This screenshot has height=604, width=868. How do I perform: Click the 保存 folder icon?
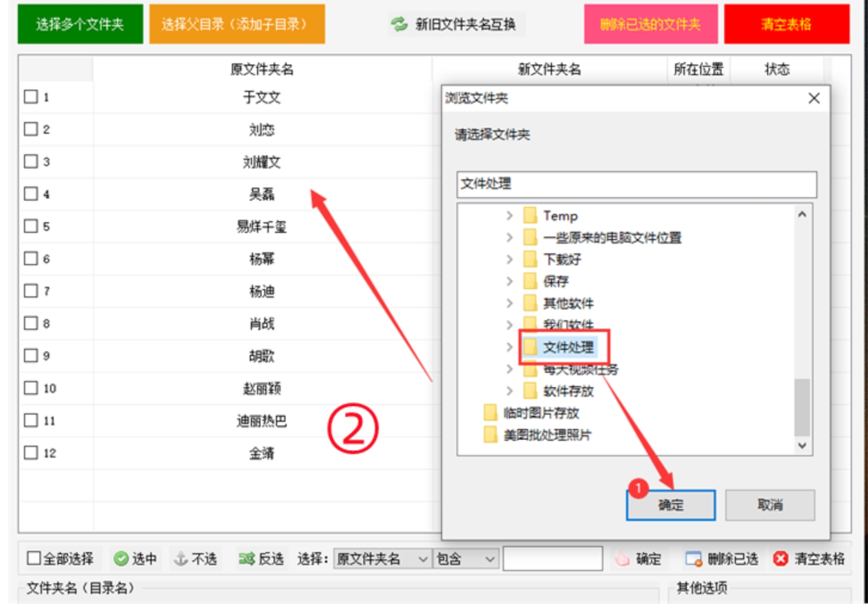point(530,281)
